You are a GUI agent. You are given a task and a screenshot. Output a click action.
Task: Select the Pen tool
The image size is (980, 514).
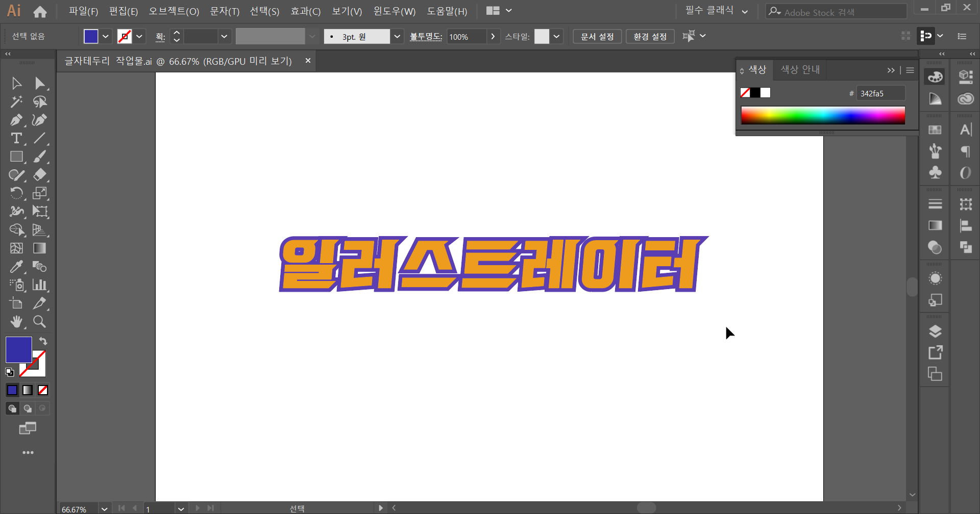[16, 120]
